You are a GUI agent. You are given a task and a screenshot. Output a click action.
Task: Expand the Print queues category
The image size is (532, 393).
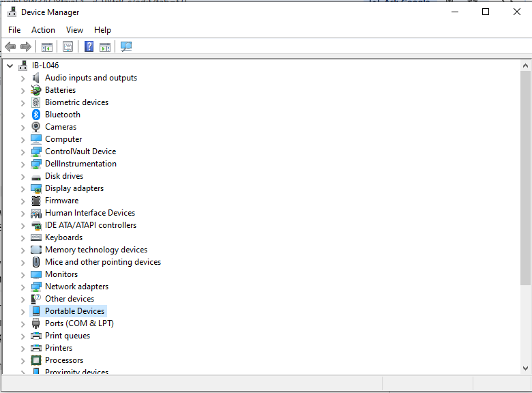(23, 336)
